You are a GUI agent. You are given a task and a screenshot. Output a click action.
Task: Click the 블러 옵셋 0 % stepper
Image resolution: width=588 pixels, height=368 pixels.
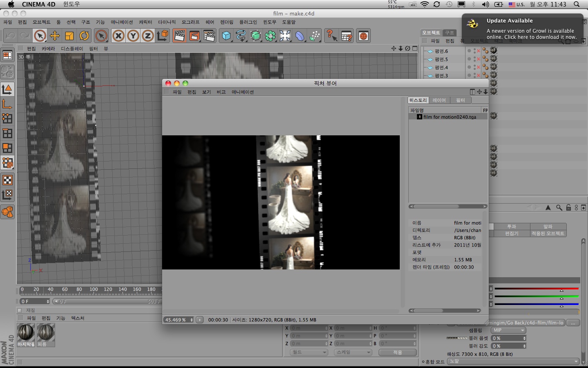(x=525, y=338)
